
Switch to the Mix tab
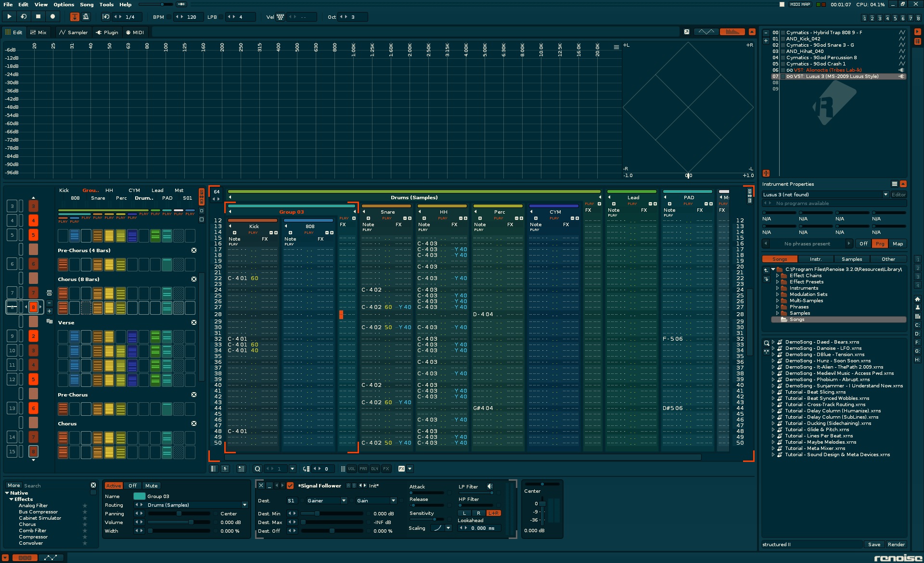(38, 32)
